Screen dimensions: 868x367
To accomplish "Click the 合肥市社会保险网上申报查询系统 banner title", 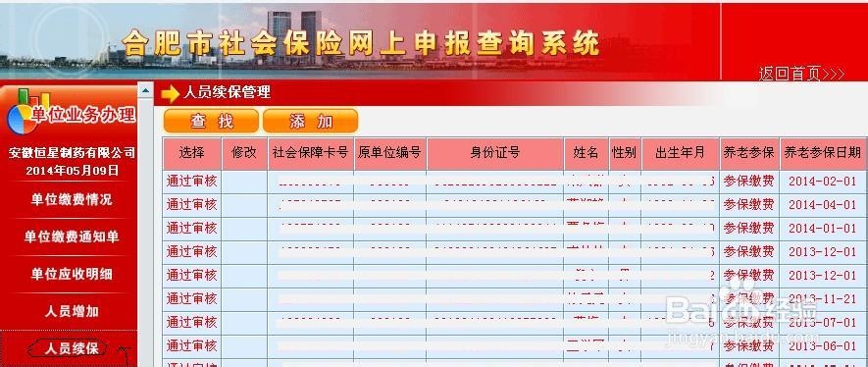I will tap(361, 44).
